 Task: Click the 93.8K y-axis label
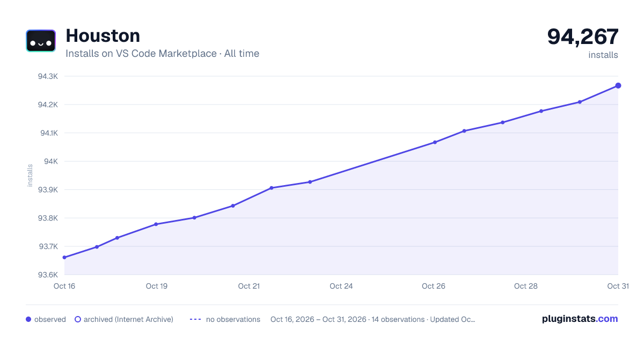[48, 218]
